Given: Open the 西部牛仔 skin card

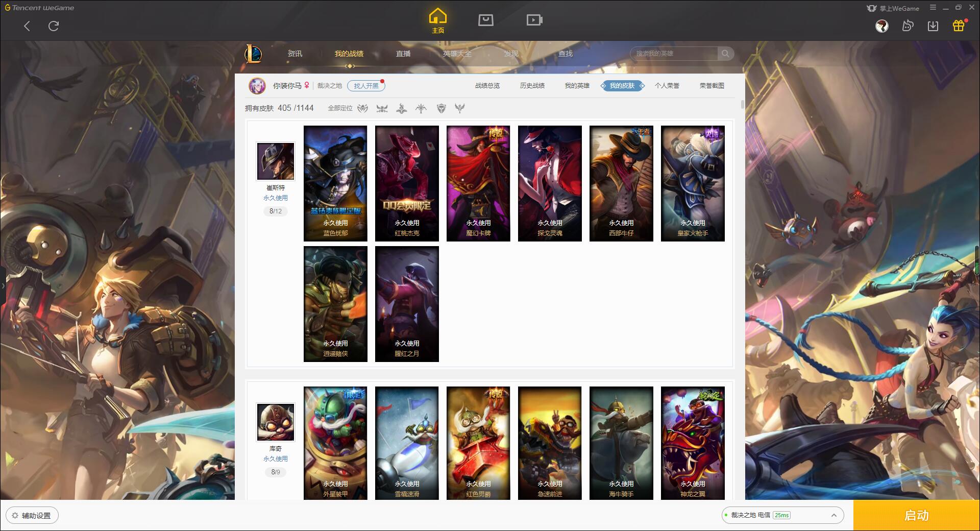Looking at the screenshot, I should pos(621,183).
